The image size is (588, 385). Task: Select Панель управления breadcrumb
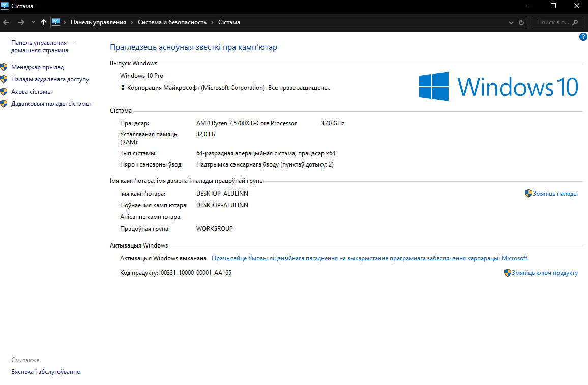(98, 22)
